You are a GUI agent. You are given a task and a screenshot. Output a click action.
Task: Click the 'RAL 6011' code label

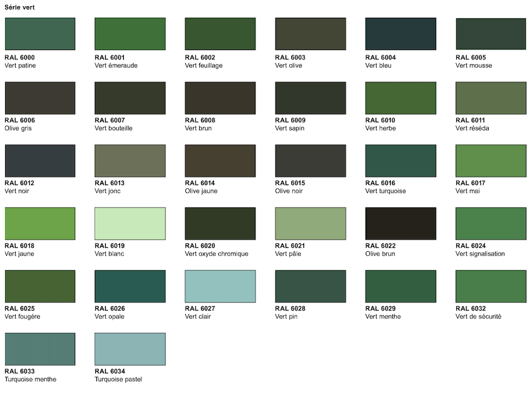tap(471, 120)
